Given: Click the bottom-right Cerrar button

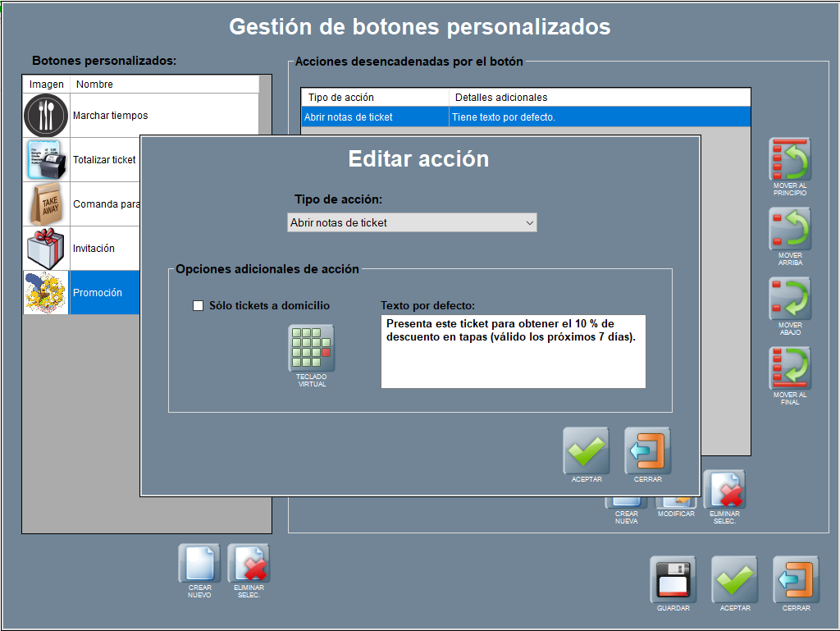Looking at the screenshot, I should point(796,579).
